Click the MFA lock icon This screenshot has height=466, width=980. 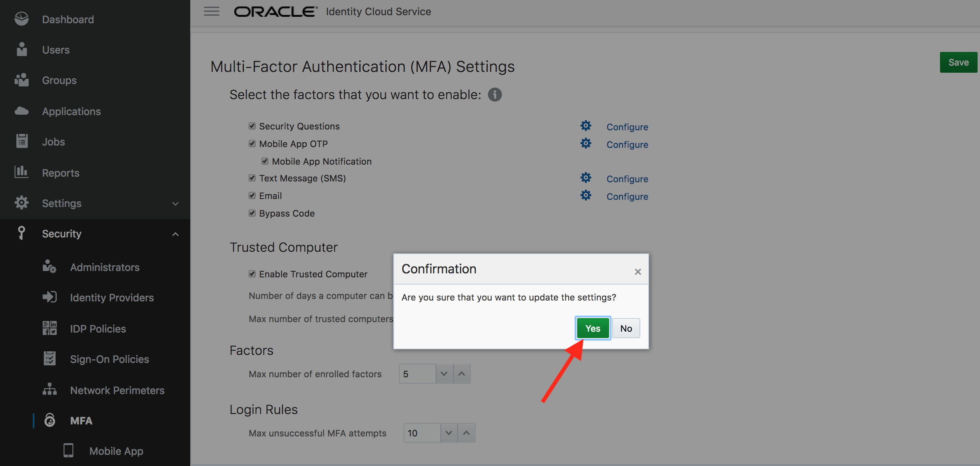point(50,420)
